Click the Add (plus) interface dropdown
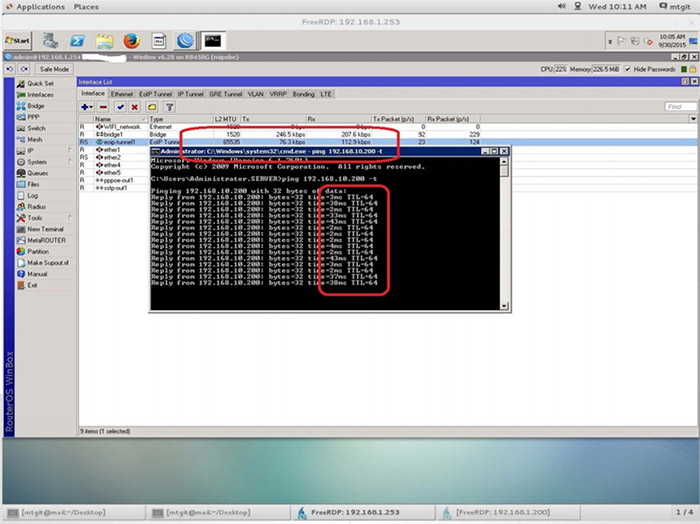Viewport: 700px width, 524px height. click(x=87, y=107)
